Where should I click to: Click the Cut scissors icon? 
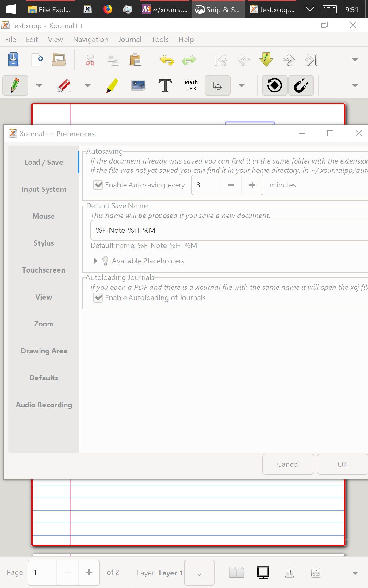[x=90, y=60]
